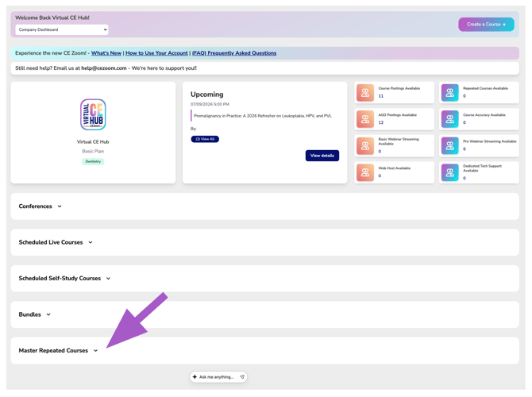The height and width of the screenshot is (397, 532).
Task: Open the How to Use Your Account link
Action: point(156,53)
